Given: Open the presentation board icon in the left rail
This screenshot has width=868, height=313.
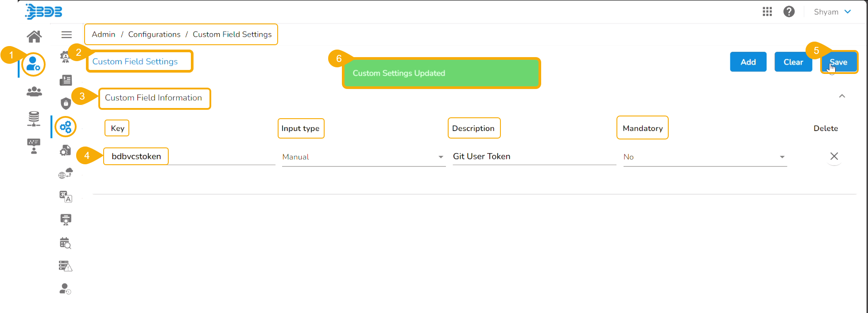Looking at the screenshot, I should click(x=34, y=146).
